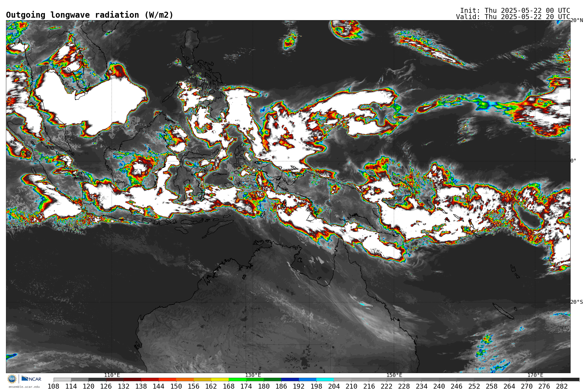The height and width of the screenshot is (390, 588).
Task: Click the 210 colorbar value
Action: [x=351, y=386]
